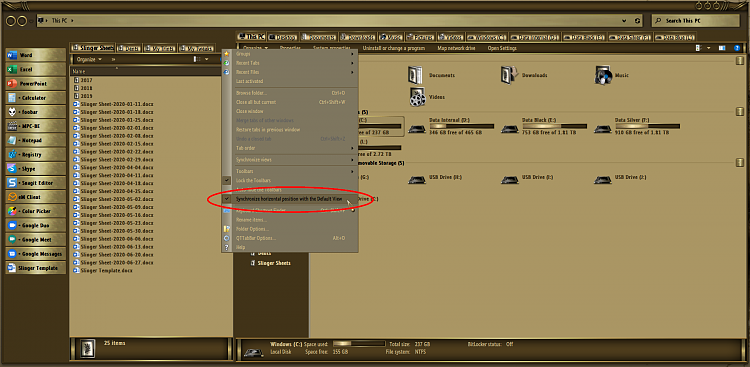Choose Browse folder... from the menu

point(290,93)
